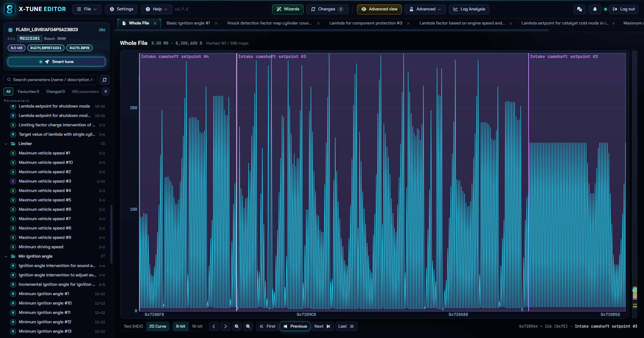
Task: Focus the Search parameters field
Action: (51, 80)
